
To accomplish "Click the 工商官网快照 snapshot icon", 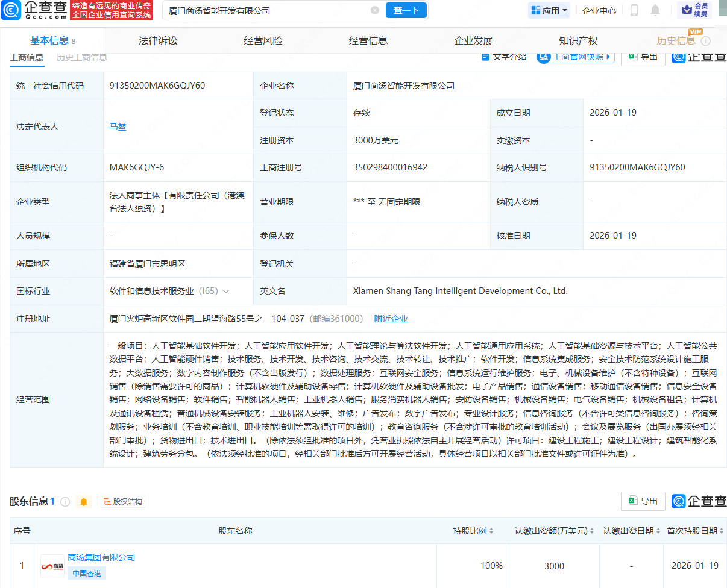I will 544,56.
